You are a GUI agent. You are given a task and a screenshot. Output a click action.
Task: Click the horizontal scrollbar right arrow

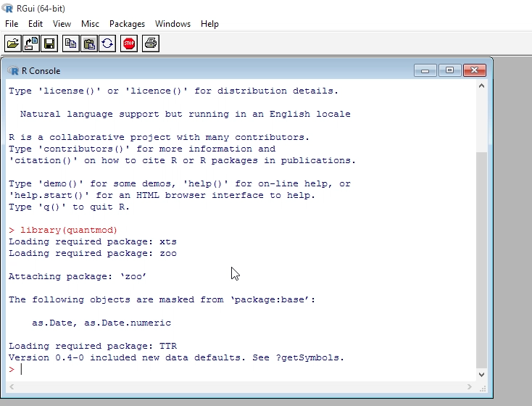tap(470, 386)
